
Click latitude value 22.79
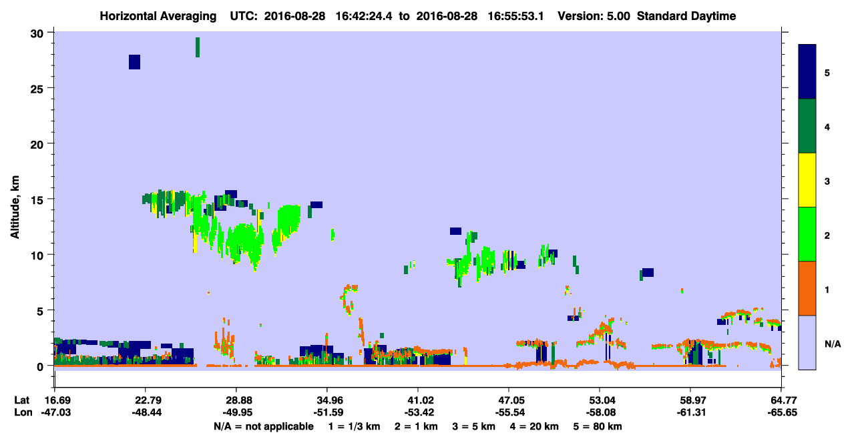click(x=145, y=400)
